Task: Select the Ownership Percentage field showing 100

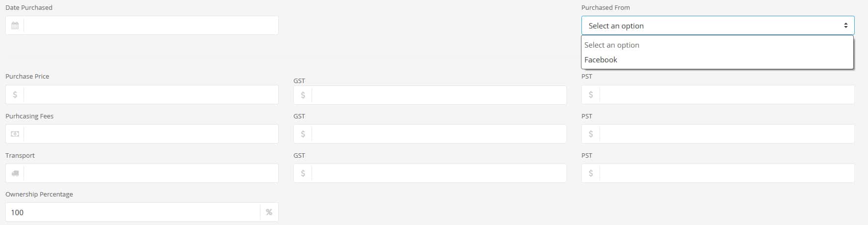Action: (x=132, y=212)
